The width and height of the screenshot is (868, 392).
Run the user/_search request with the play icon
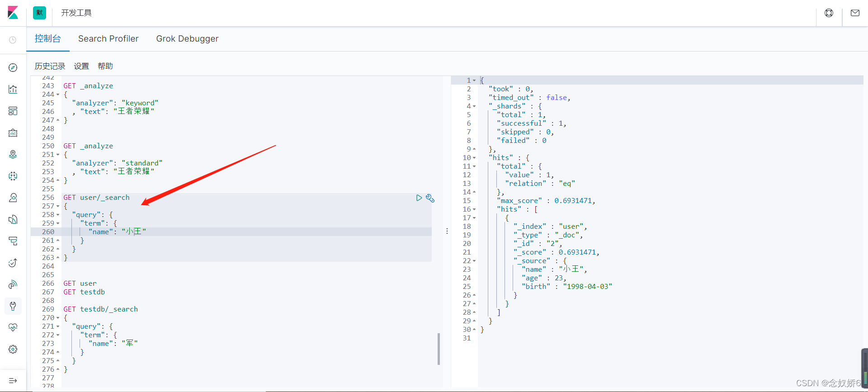click(x=419, y=198)
